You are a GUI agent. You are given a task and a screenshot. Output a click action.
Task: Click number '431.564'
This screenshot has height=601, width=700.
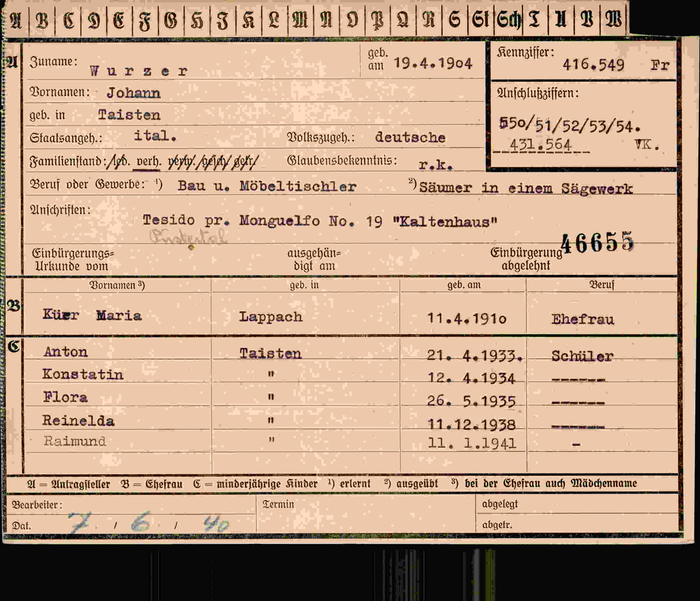point(540,145)
